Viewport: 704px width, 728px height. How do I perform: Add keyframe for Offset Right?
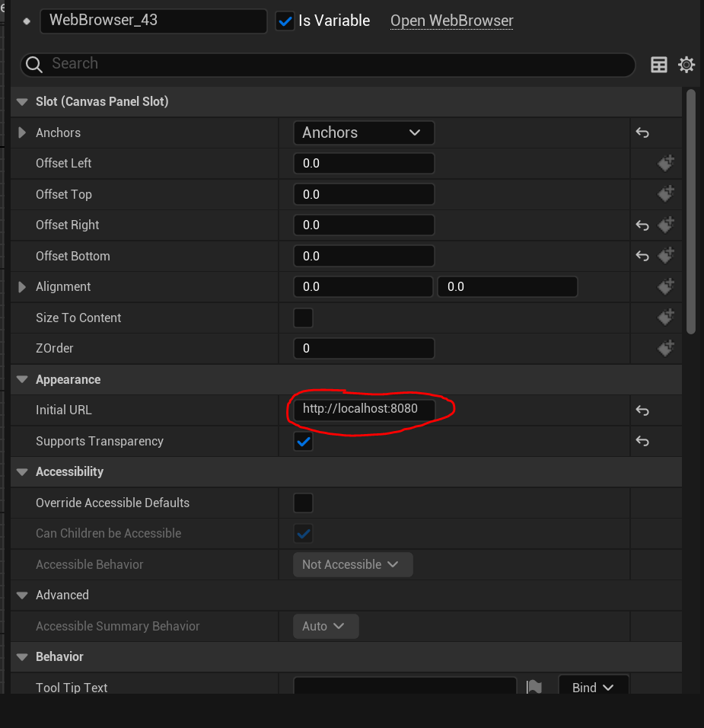666,225
